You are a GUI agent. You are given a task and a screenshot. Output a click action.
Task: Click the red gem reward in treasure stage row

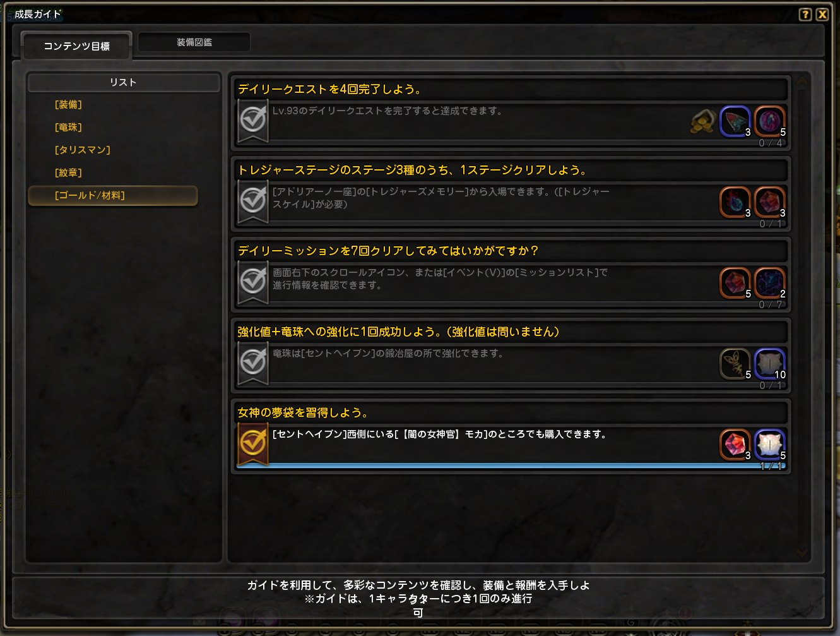point(769,202)
